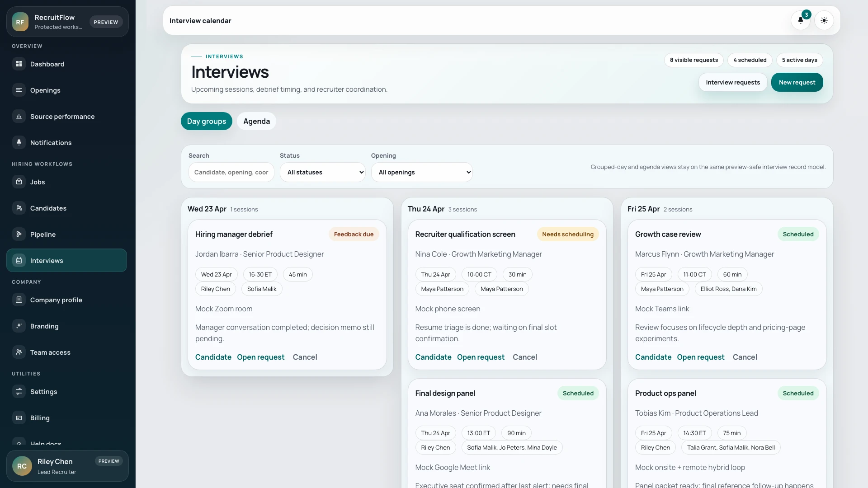
Task: Click the Talia Grant, Sofia Malik, Nora Bell chip
Action: [x=731, y=447]
